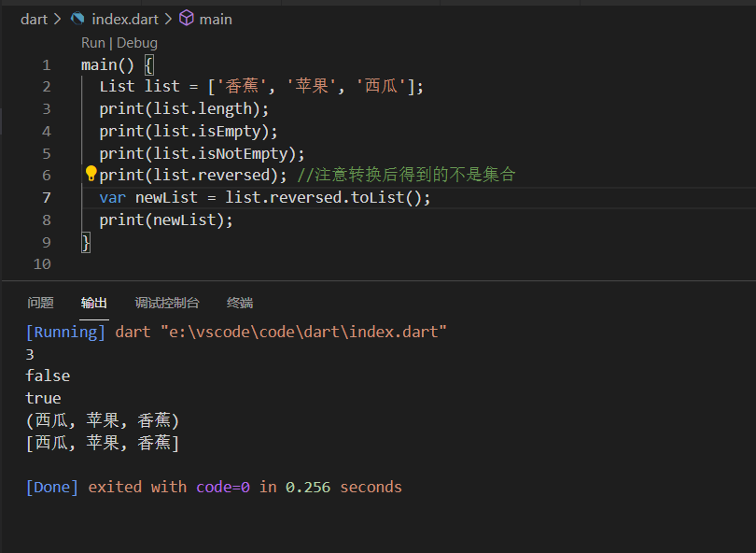
Task: Click the 'List list' declaration on line 2
Action: click(261, 87)
